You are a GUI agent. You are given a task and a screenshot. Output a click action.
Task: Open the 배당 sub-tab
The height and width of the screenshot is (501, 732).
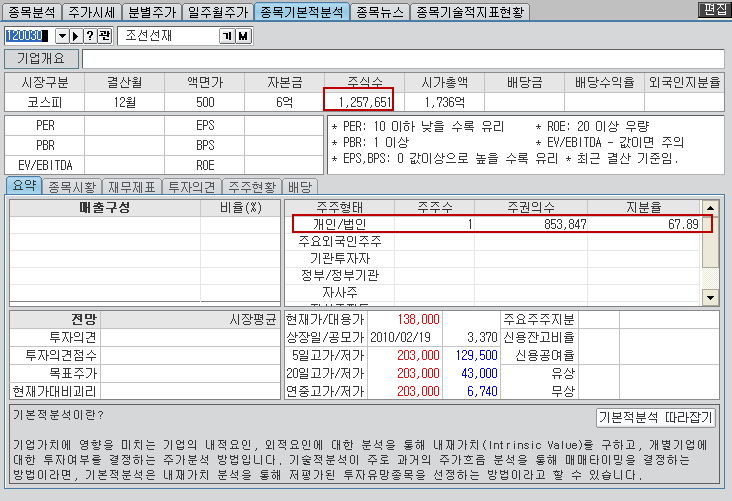click(300, 187)
